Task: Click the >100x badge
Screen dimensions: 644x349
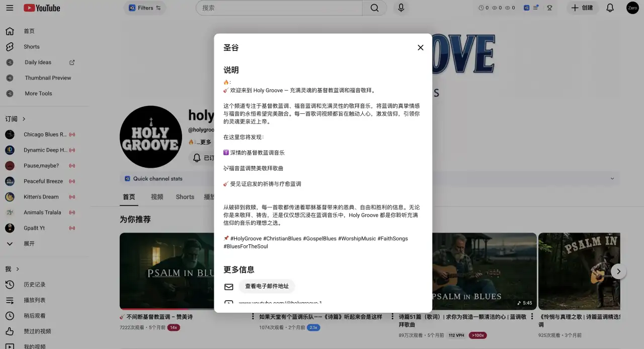Action: [x=477, y=335]
